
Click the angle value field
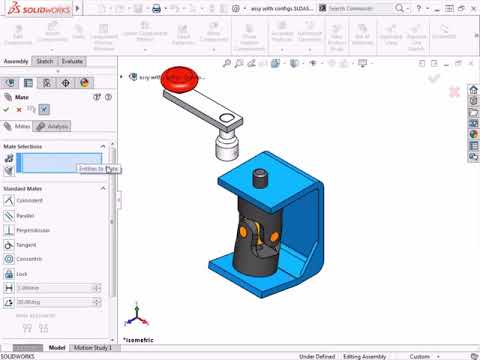tap(55, 302)
